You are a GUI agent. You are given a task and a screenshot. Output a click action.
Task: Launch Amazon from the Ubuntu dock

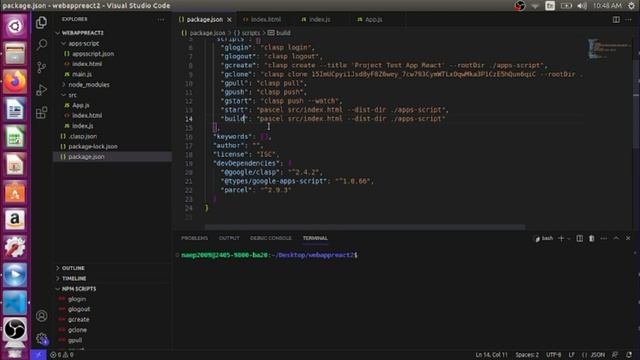tap(15, 219)
